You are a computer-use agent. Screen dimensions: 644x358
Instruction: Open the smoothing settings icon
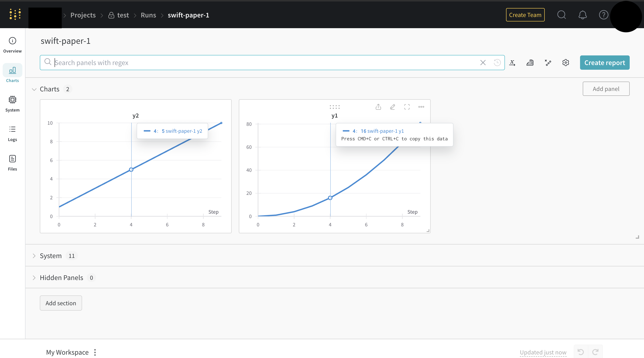coord(530,63)
